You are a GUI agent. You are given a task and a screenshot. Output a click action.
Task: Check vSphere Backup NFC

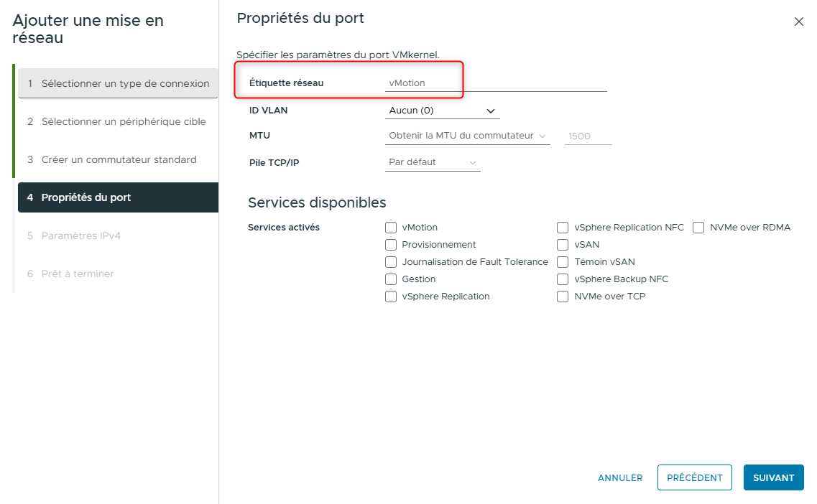[563, 279]
